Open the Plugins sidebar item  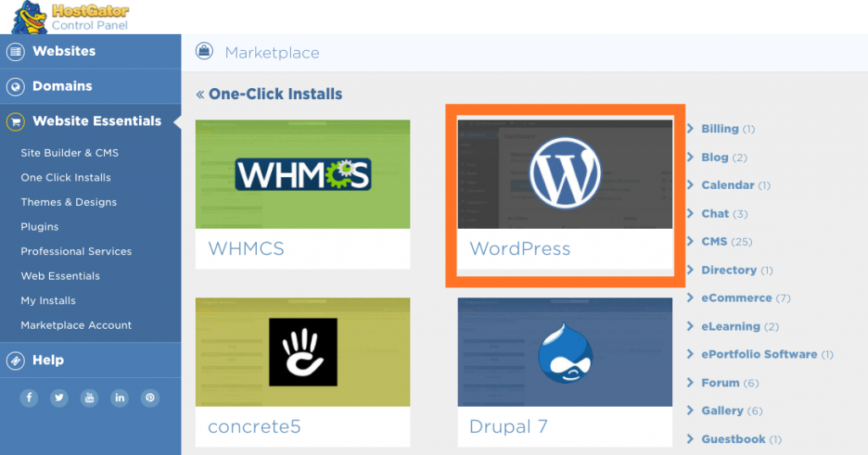[39, 227]
